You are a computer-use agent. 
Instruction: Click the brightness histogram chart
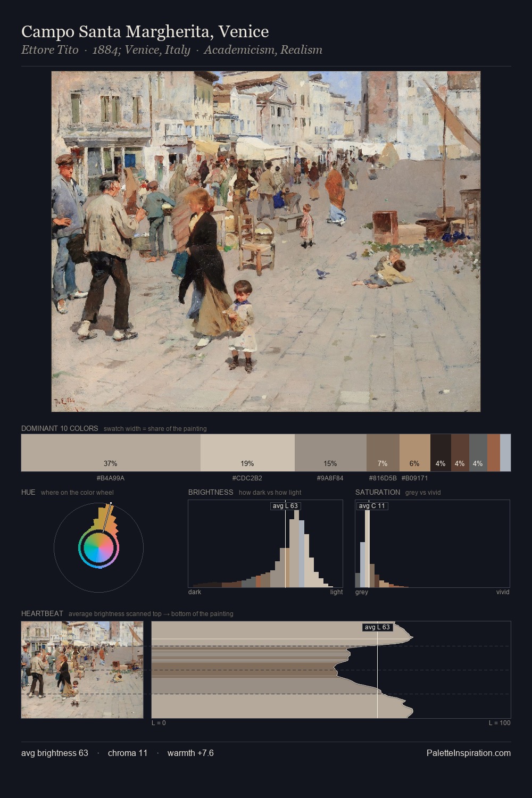point(265,544)
